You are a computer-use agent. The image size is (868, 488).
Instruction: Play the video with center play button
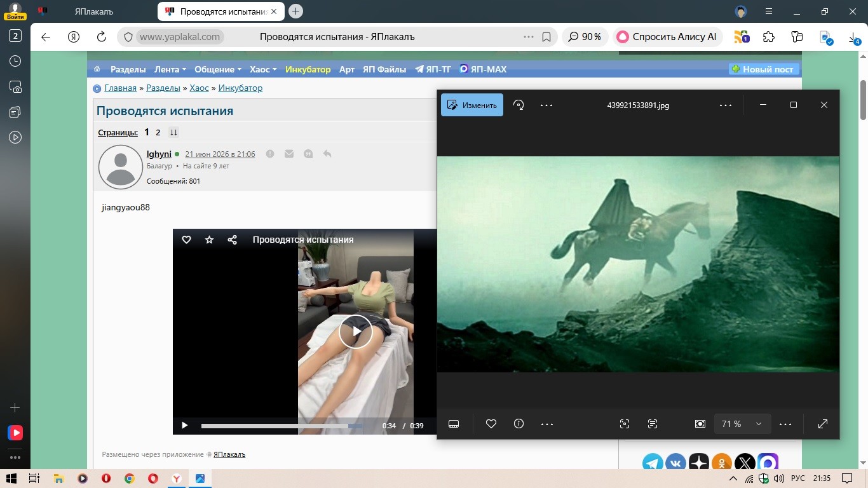[x=356, y=331]
